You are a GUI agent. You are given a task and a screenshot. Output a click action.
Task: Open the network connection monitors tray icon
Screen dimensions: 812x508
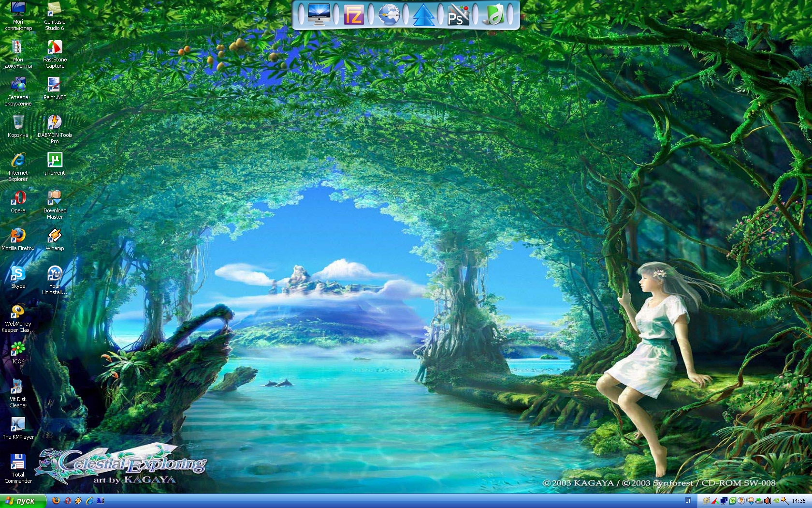[724, 501]
